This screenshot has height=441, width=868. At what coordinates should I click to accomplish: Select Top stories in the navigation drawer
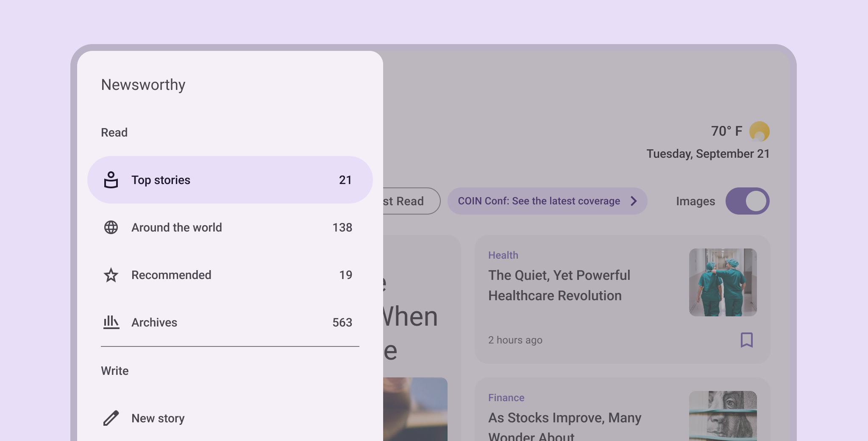(x=161, y=180)
